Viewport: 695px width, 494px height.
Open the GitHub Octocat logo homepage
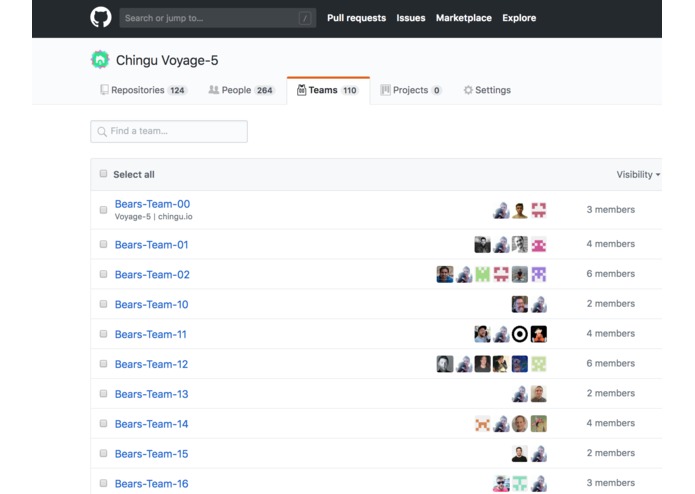pyautogui.click(x=101, y=18)
